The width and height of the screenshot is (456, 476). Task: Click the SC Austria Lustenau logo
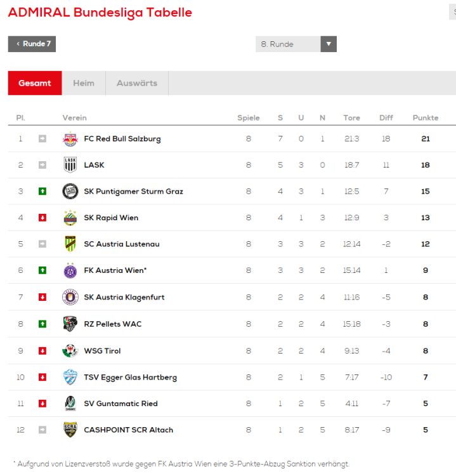click(x=70, y=244)
